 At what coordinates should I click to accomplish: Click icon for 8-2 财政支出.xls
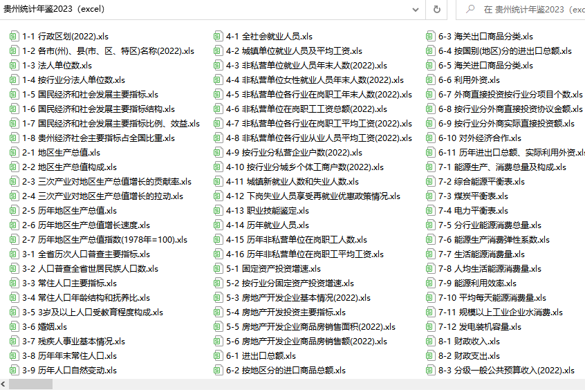pos(430,356)
